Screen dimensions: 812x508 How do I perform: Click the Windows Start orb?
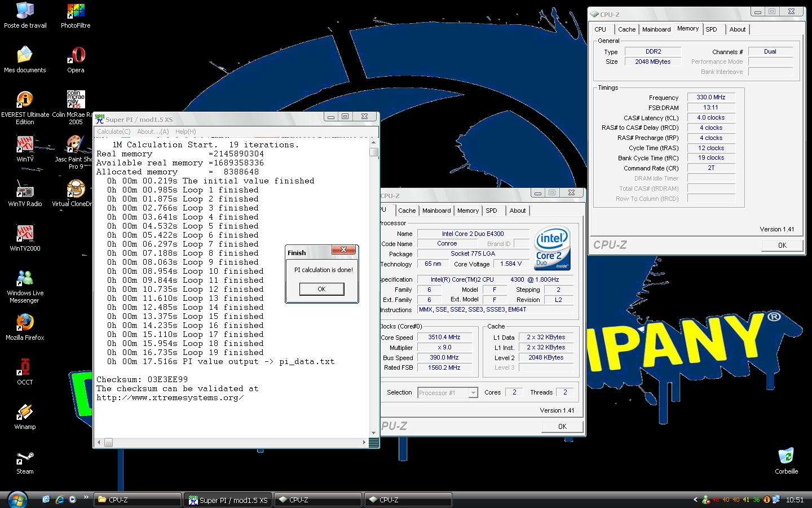coord(17,499)
